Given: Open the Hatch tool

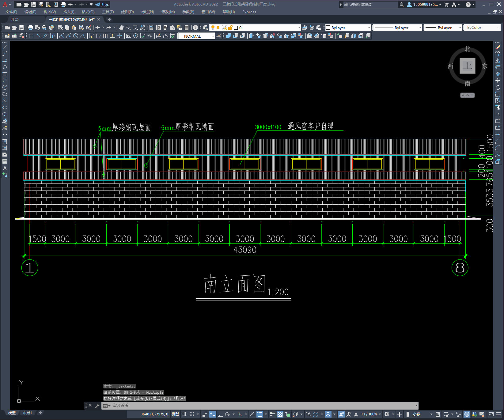Looking at the screenshot, I should [x=5, y=141].
